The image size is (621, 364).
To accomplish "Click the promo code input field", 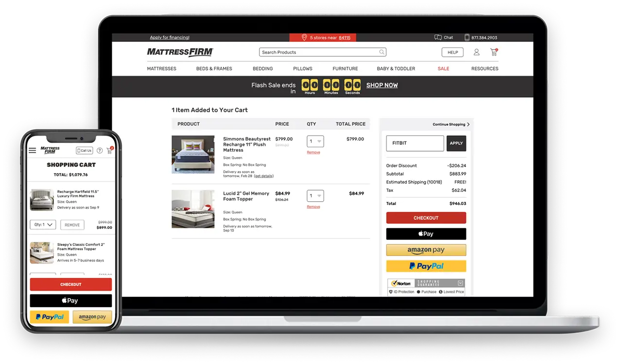I will coord(414,143).
